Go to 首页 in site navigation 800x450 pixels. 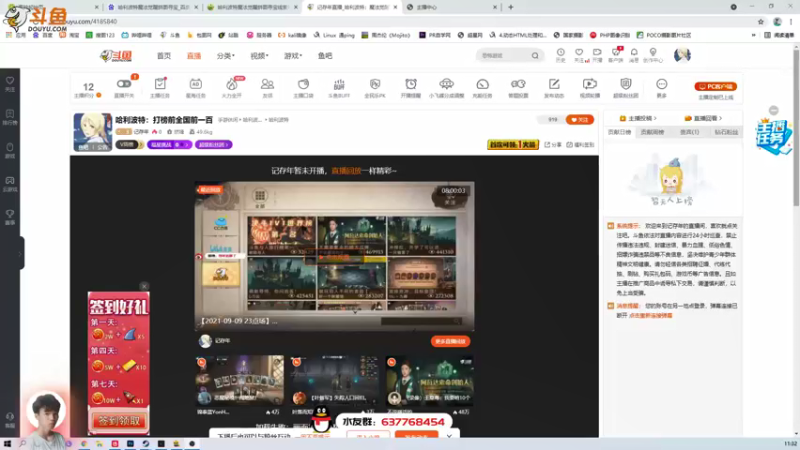point(164,56)
